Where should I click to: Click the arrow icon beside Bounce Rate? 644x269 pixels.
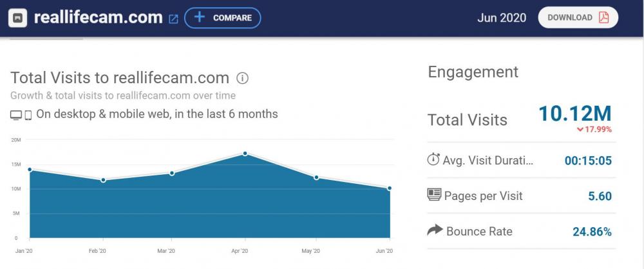click(435, 230)
